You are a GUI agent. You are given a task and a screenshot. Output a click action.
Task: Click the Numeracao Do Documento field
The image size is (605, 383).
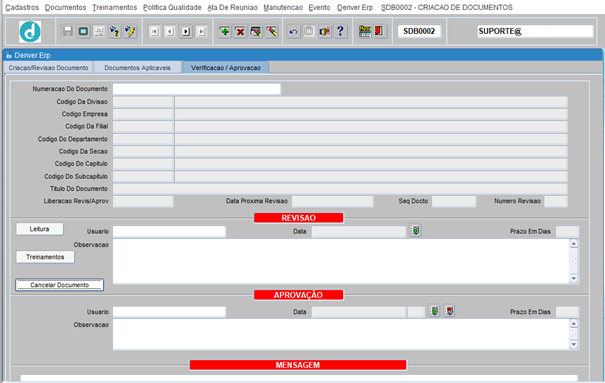click(x=196, y=89)
